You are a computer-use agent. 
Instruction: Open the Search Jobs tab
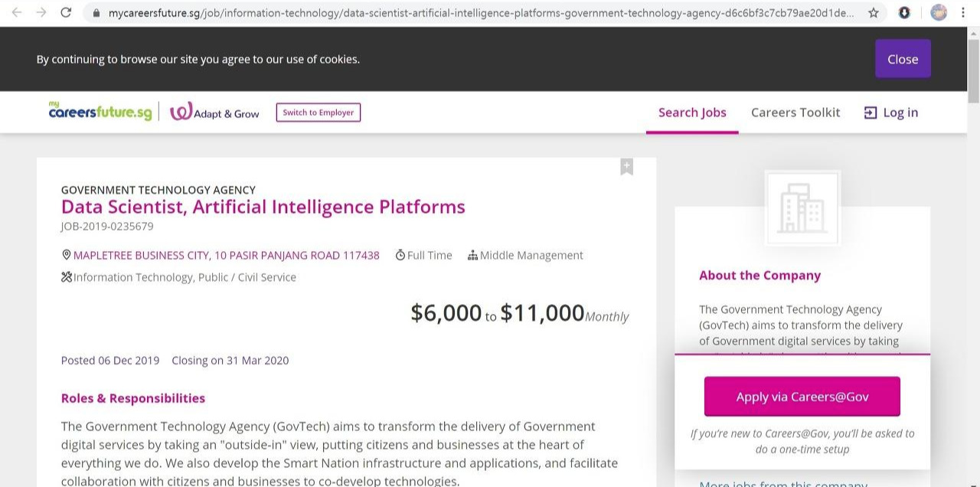[692, 113]
